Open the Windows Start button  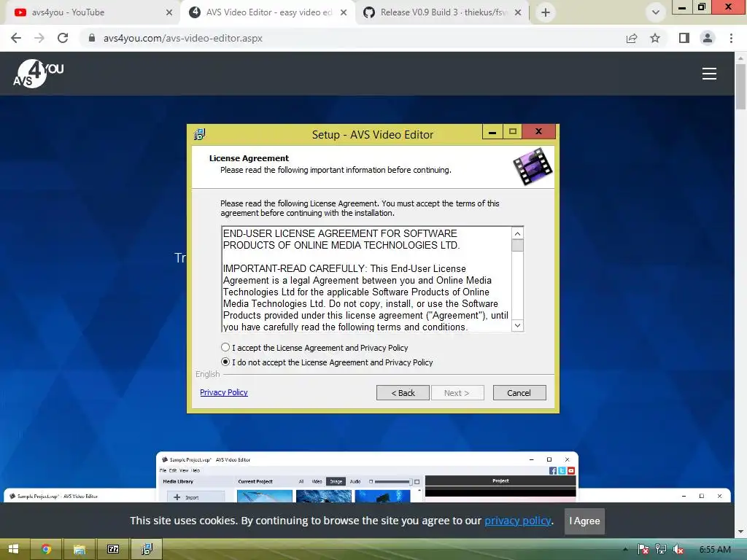click(x=13, y=549)
